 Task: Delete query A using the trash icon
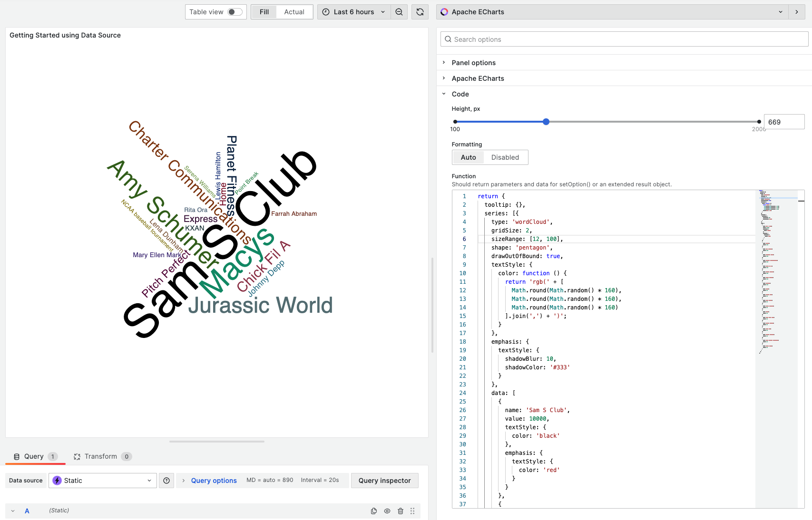pyautogui.click(x=401, y=510)
